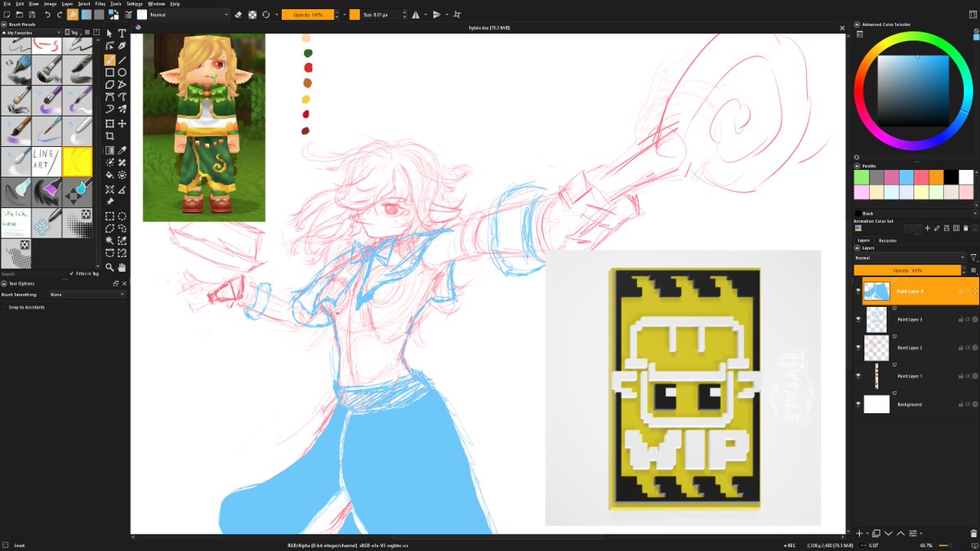The height and width of the screenshot is (551, 980).
Task: Hide Paint Layer 3 visibility eye
Action: (858, 319)
